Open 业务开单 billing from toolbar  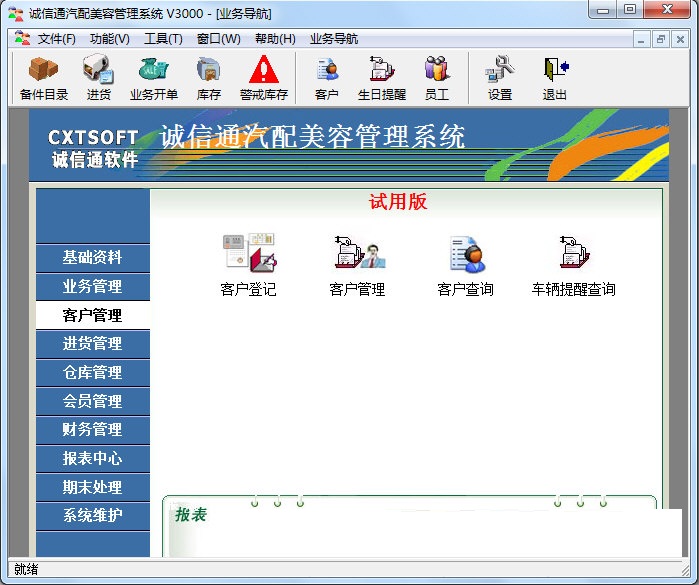coord(154,78)
